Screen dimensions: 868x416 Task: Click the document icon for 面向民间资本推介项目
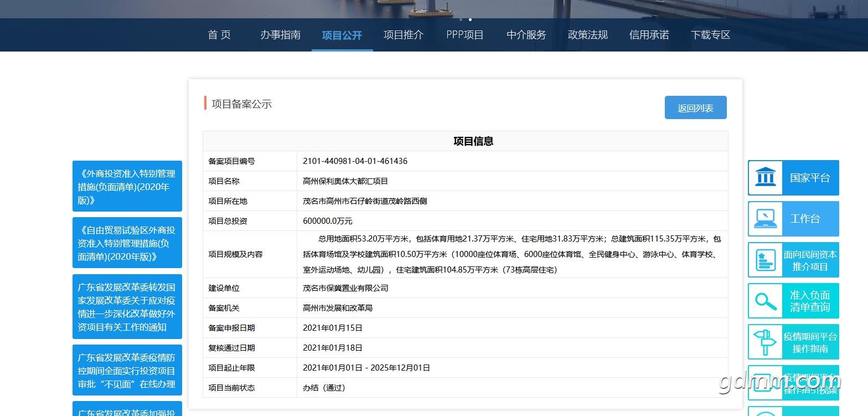tap(765, 260)
